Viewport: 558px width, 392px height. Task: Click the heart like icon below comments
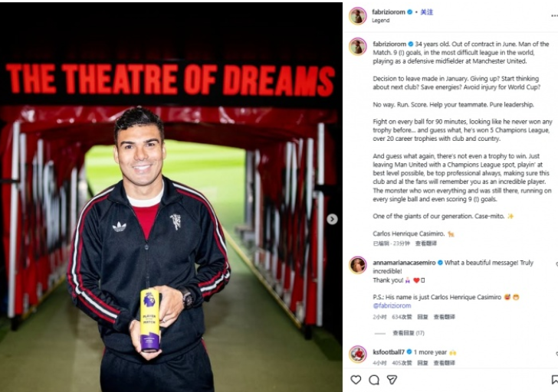(356, 380)
